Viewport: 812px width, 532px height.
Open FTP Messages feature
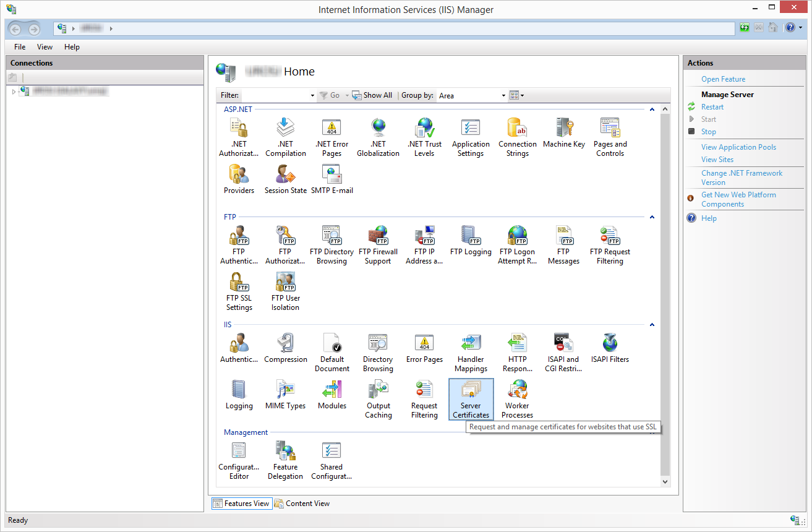[x=563, y=245]
